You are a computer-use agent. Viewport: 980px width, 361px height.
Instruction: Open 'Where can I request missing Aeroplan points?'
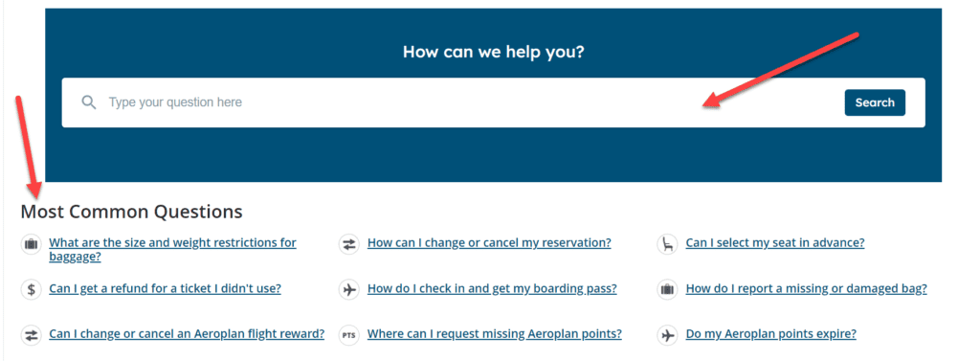tap(495, 334)
